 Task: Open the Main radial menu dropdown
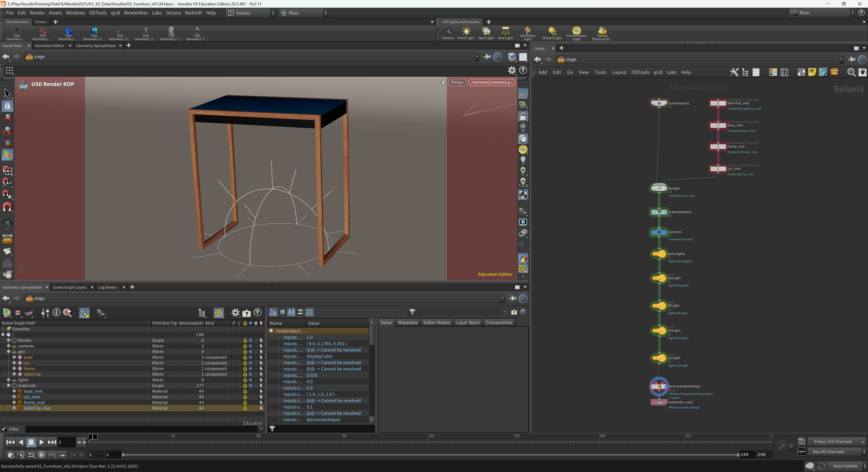tap(304, 13)
